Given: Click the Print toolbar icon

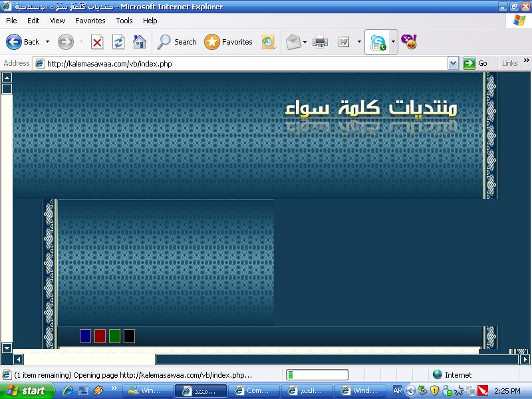Looking at the screenshot, I should click(321, 42).
